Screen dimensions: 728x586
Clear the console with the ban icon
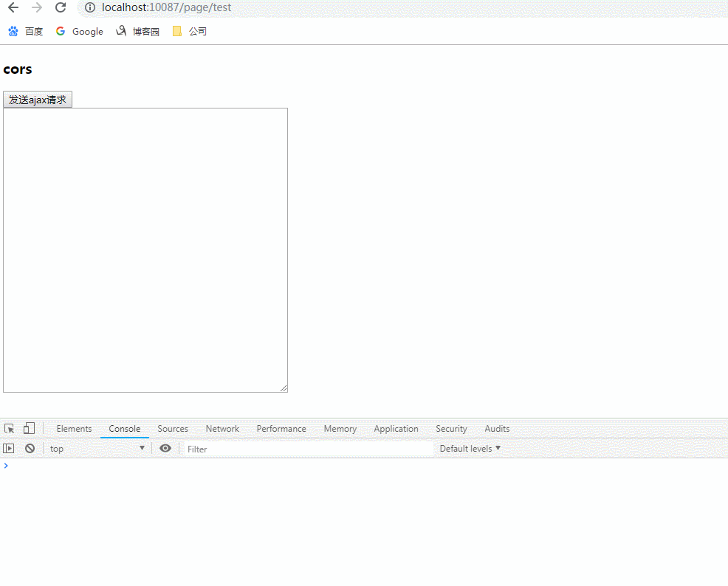(30, 448)
